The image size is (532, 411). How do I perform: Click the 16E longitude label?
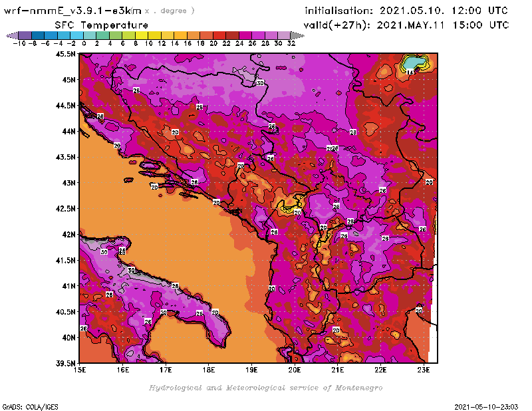(123, 370)
